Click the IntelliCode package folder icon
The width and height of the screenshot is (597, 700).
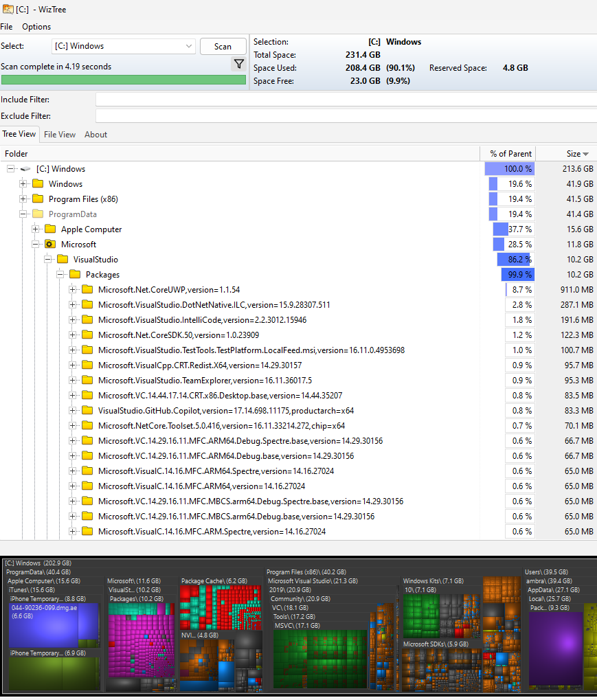point(87,319)
